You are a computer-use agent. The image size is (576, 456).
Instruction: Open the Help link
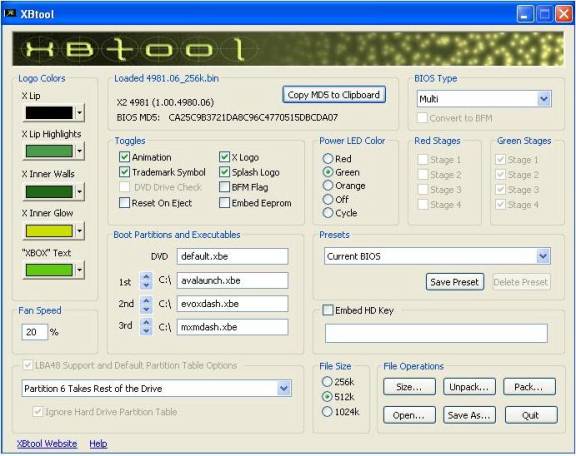[98, 444]
